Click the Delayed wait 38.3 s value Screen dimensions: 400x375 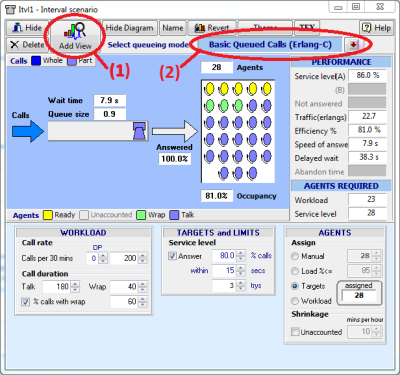367,157
